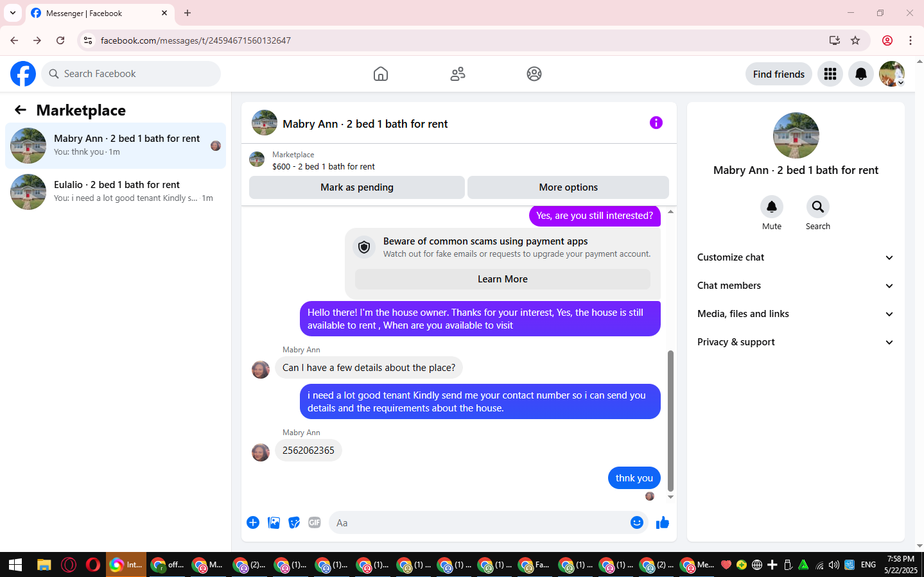Open a new browser tab

(187, 13)
